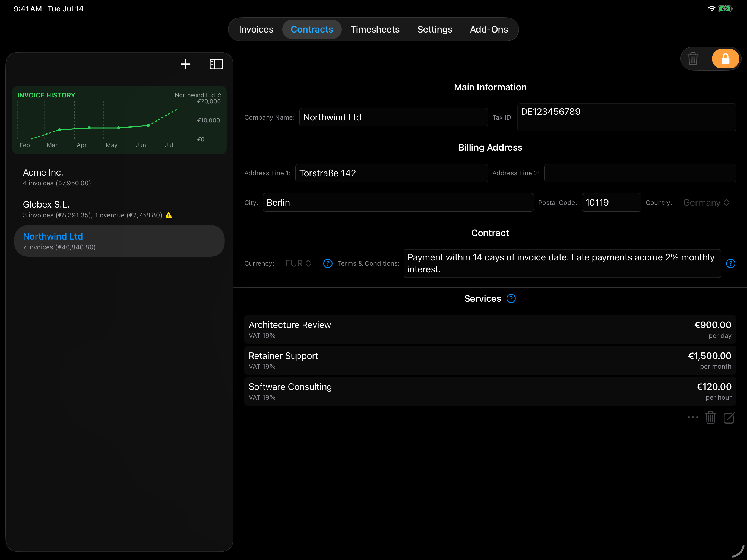Viewport: 747px width, 560px height.
Task: Select Northwind Ltd client
Action: (119, 241)
